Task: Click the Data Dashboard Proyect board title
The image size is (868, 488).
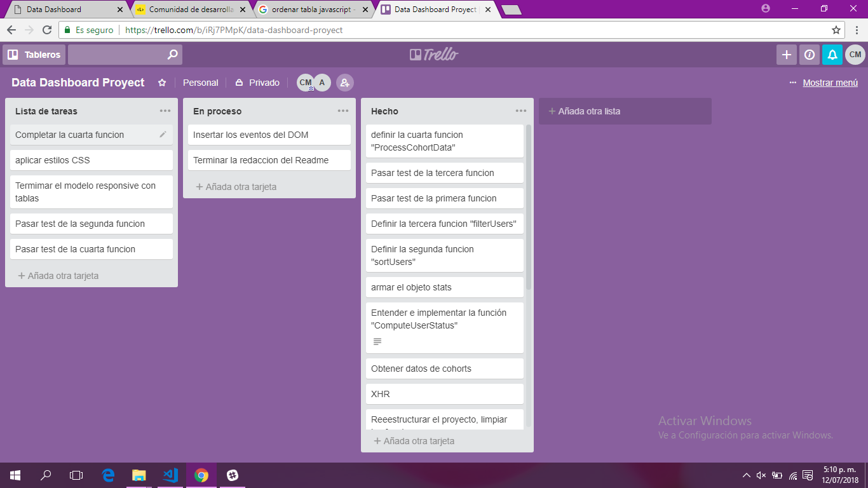Action: (x=78, y=83)
